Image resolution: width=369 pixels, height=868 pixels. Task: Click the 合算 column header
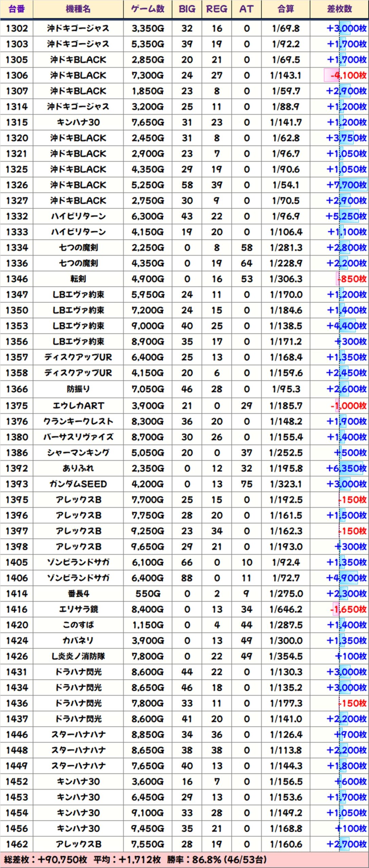point(285,9)
